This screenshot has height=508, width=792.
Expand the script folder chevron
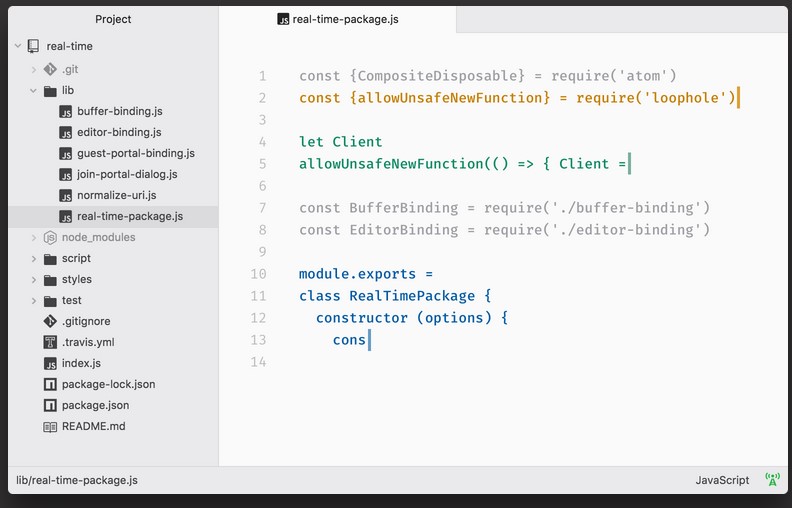pyautogui.click(x=34, y=259)
